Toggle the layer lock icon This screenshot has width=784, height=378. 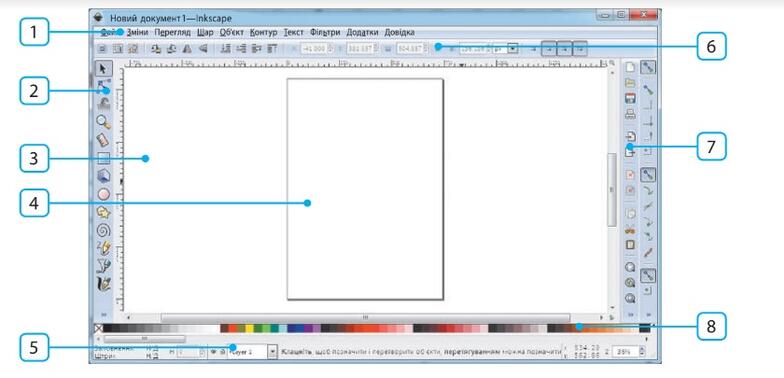[222, 352]
